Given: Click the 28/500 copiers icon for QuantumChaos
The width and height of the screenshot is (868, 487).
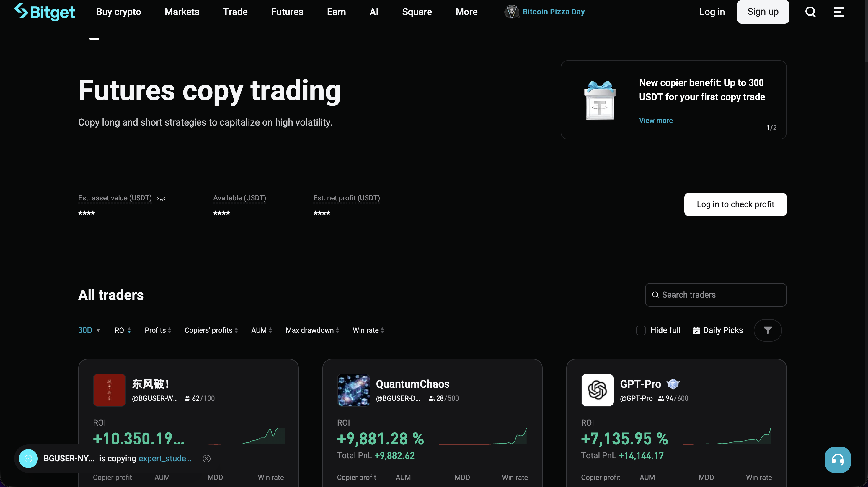Looking at the screenshot, I should [x=431, y=398].
